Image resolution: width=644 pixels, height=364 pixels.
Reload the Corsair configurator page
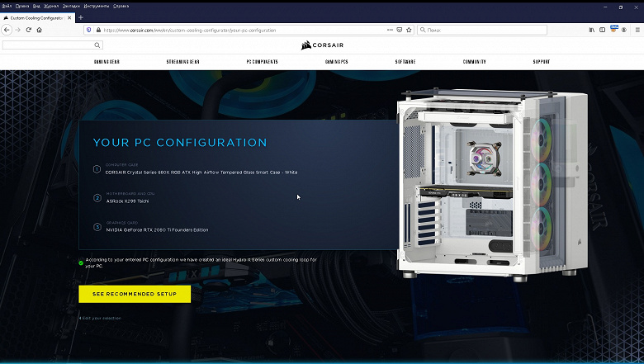click(28, 30)
